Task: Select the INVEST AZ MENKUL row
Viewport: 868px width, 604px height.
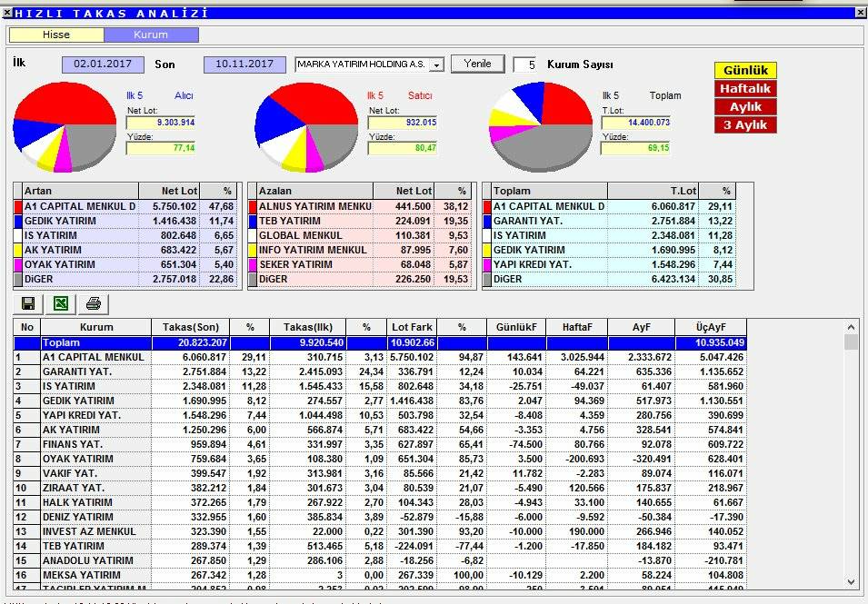Action: [x=380, y=531]
